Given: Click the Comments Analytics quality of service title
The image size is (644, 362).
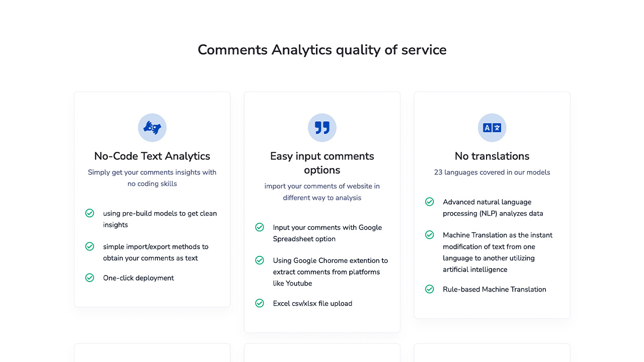Looking at the screenshot, I should pyautogui.click(x=322, y=50).
